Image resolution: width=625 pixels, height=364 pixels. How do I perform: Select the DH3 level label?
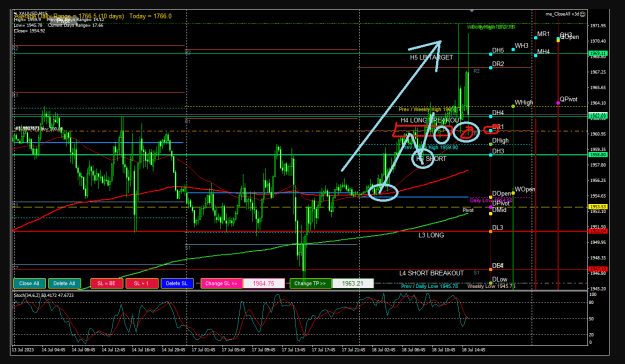[498, 151]
